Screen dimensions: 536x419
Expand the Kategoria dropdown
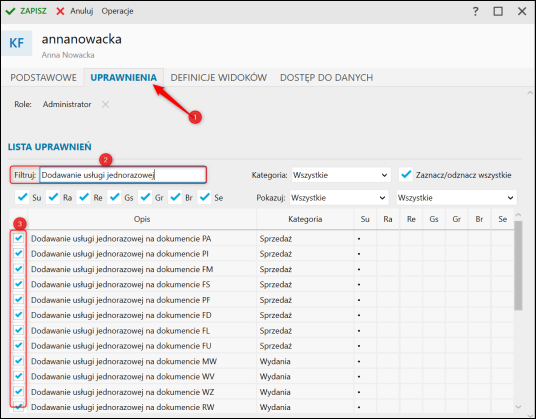pos(341,175)
